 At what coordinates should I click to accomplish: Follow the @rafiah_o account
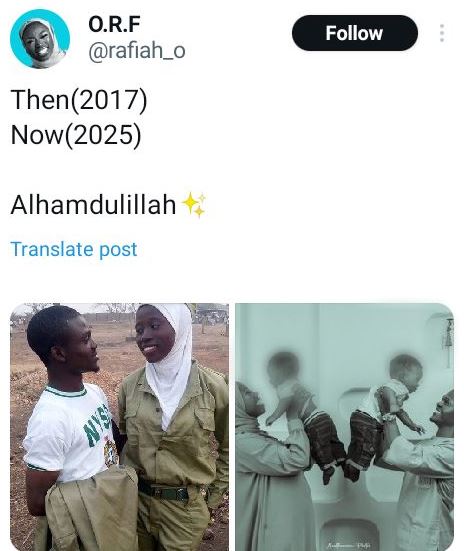(355, 33)
